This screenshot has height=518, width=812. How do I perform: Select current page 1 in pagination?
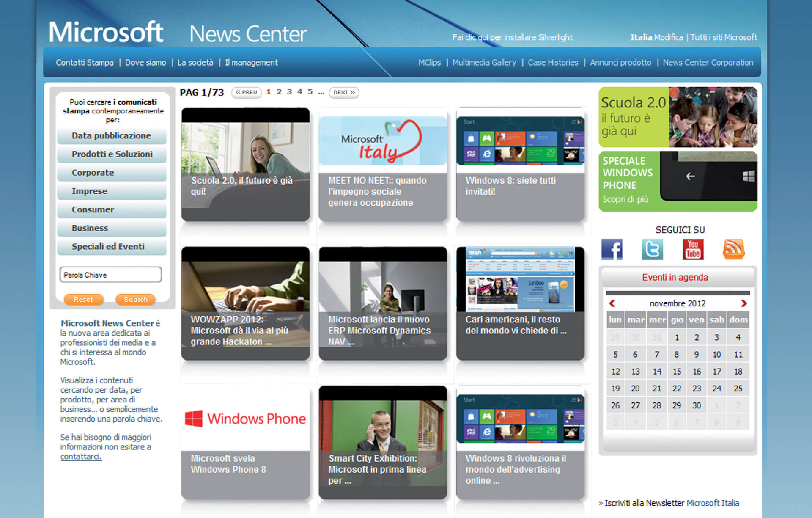point(269,92)
